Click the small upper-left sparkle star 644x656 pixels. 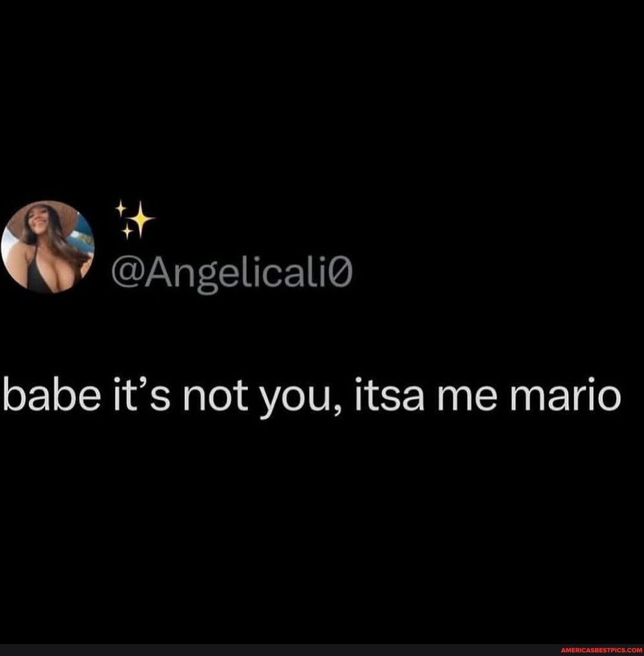point(121,208)
